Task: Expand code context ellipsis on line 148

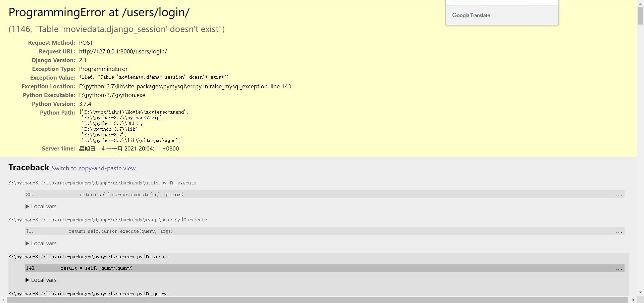Action: (x=618, y=268)
